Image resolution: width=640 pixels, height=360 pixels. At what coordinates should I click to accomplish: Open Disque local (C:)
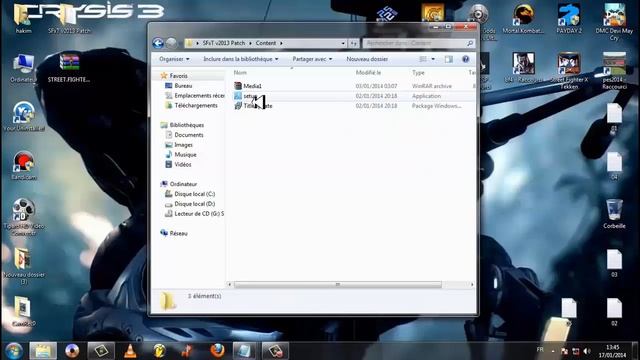(194, 194)
